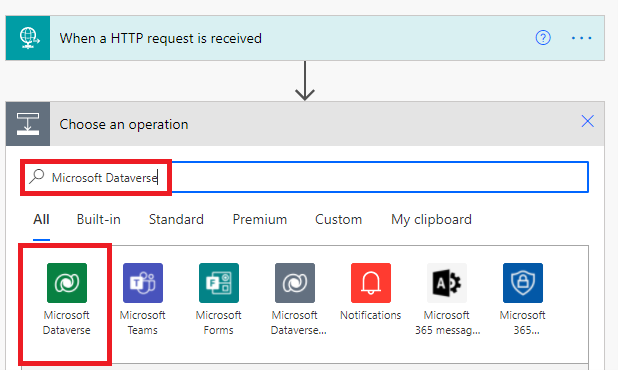
Task: Click the HTTP request trigger globe icon
Action: (x=28, y=38)
